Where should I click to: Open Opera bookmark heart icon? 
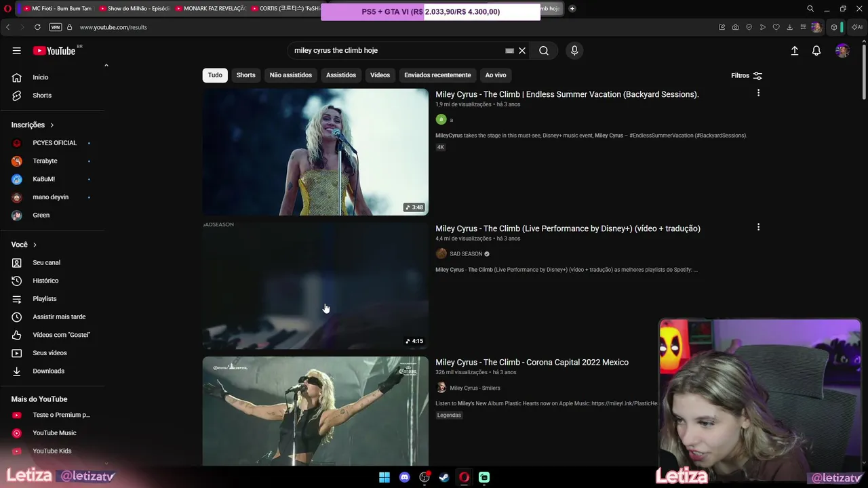(x=776, y=27)
